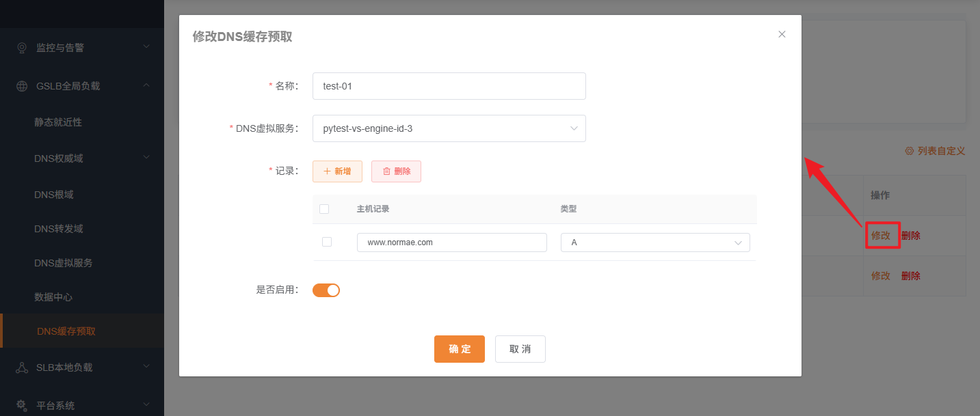This screenshot has width=980, height=416.
Task: Click the 删除 trash button above records table
Action: pos(396,171)
